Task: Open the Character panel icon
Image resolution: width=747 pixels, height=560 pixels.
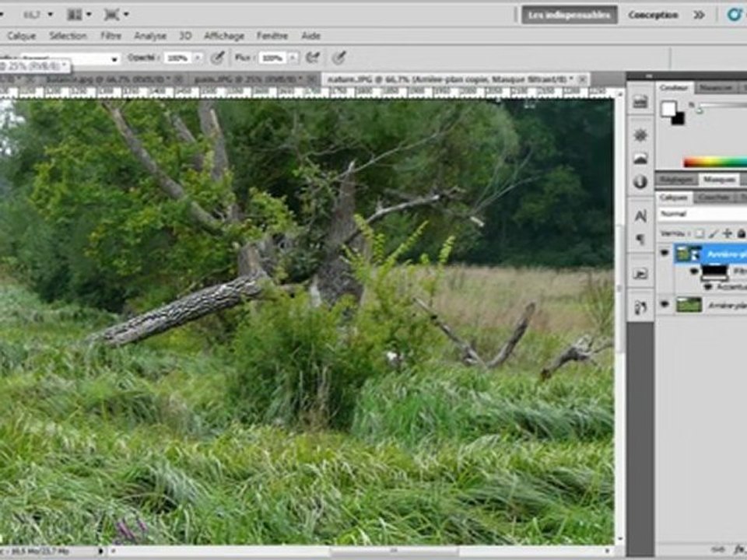Action: [640, 216]
